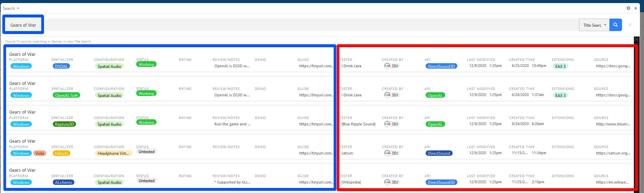644x193 pixels.
Task: Click the DirectSound API tag
Action: pyautogui.click(x=439, y=153)
